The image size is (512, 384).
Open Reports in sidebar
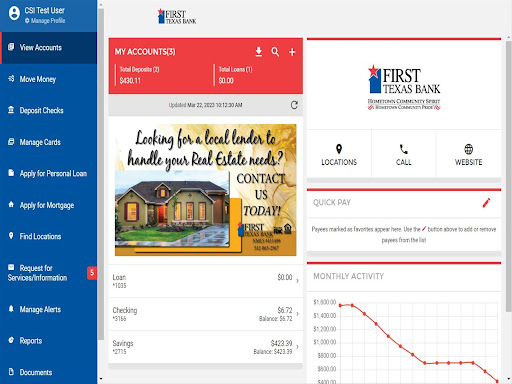(49, 341)
